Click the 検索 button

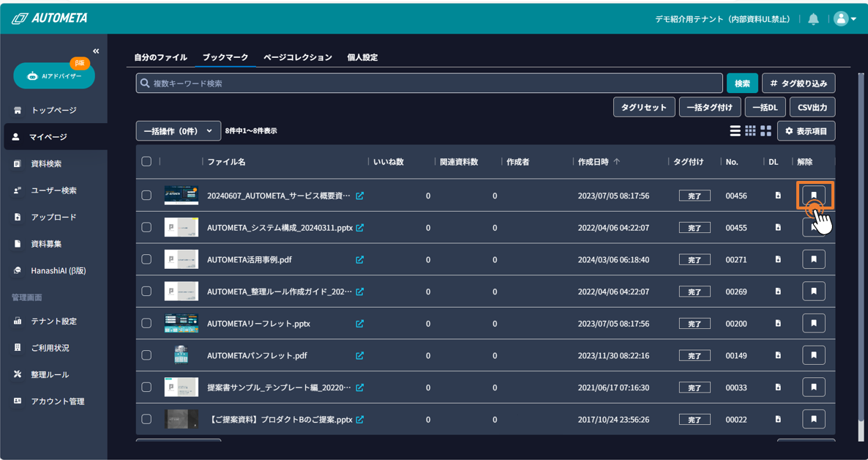[742, 83]
